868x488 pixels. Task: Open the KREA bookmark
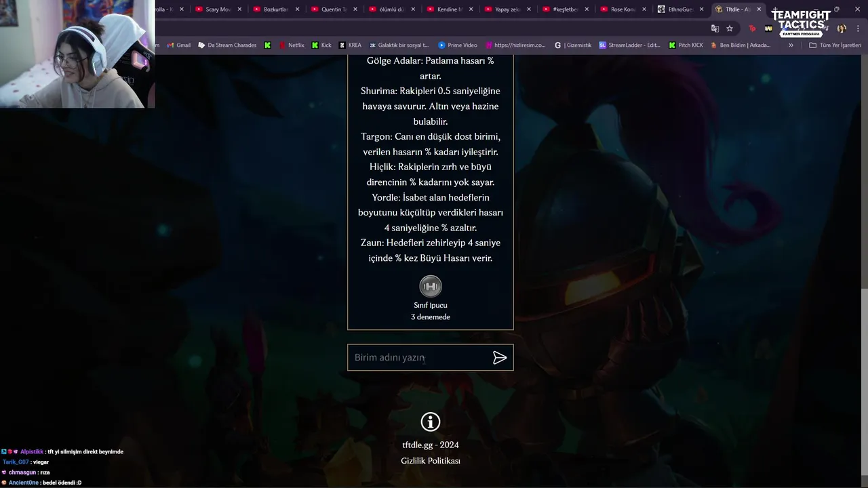pos(350,45)
